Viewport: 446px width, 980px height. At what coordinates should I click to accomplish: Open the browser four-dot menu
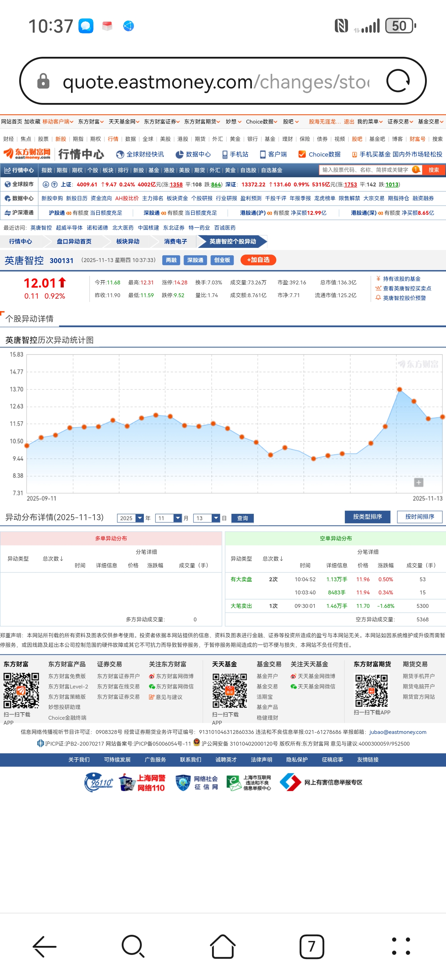tap(401, 946)
